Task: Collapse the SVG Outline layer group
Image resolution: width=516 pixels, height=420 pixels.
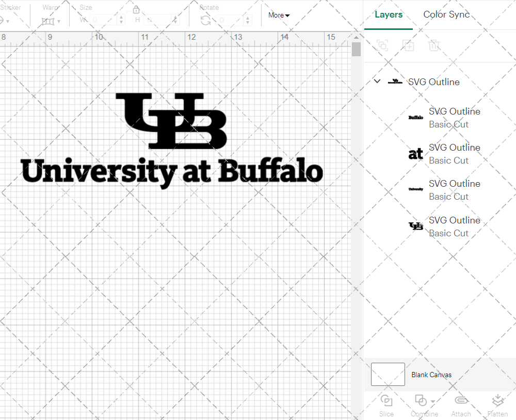Action: click(377, 81)
